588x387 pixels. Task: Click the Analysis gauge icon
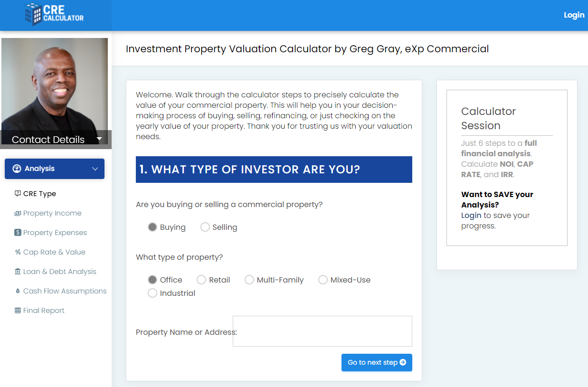(x=17, y=169)
